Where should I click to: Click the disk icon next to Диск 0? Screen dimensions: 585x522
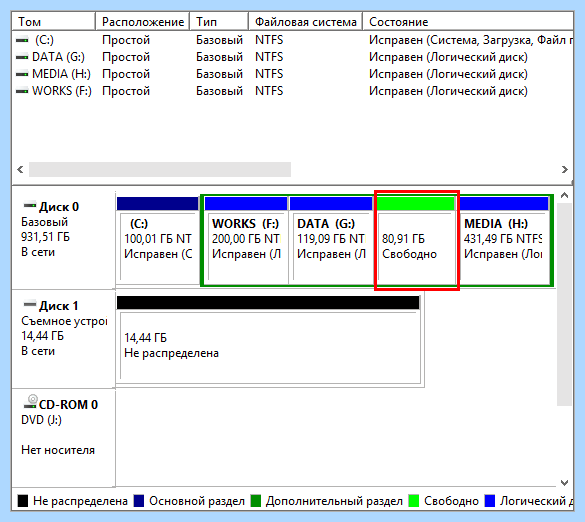(x=30, y=205)
